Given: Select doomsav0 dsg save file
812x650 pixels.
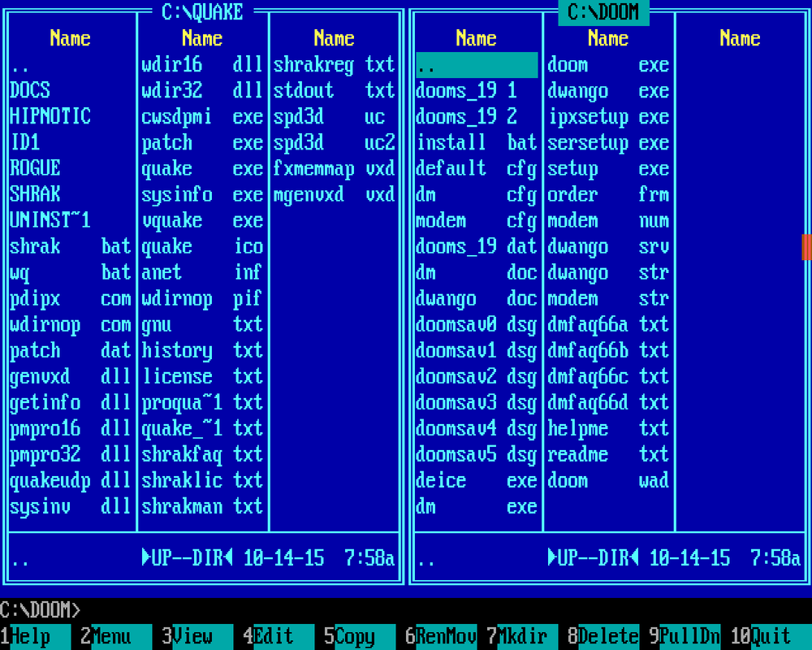Looking at the screenshot, I should coord(477,325).
